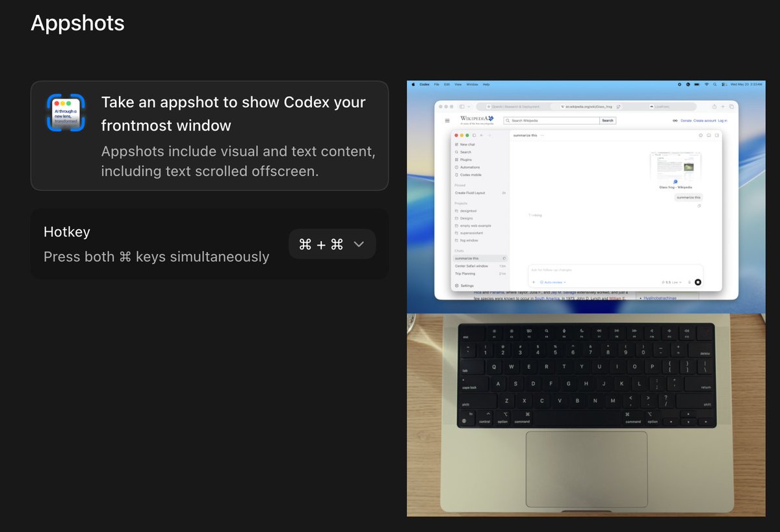Click Safari new tab plus icon in preview
The width and height of the screenshot is (780, 532).
click(x=723, y=107)
